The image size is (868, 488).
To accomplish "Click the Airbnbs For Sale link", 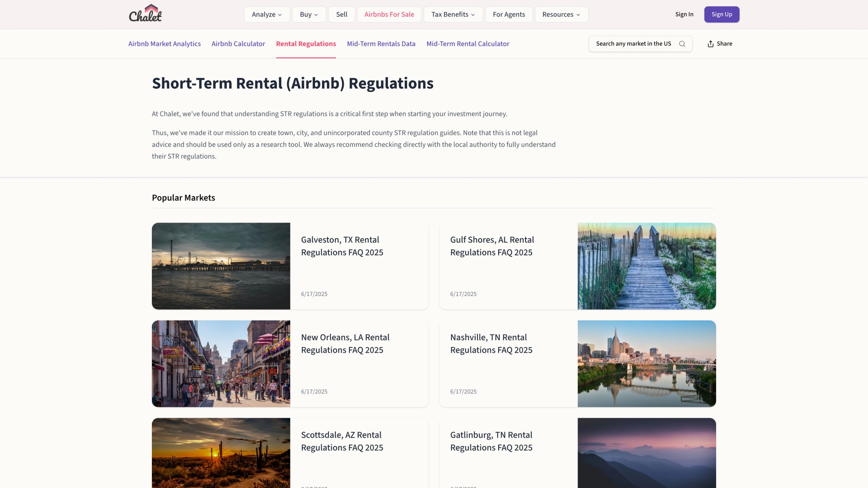I will (x=389, y=14).
